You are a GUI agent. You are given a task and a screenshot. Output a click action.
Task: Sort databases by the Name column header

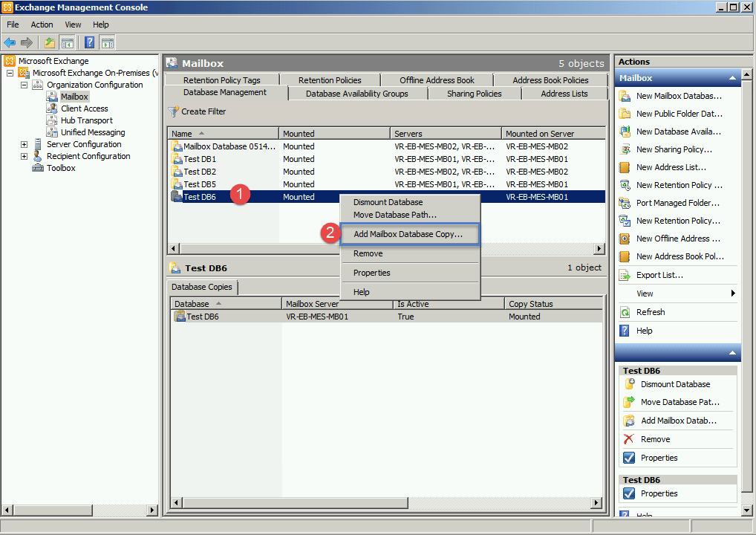pos(224,134)
